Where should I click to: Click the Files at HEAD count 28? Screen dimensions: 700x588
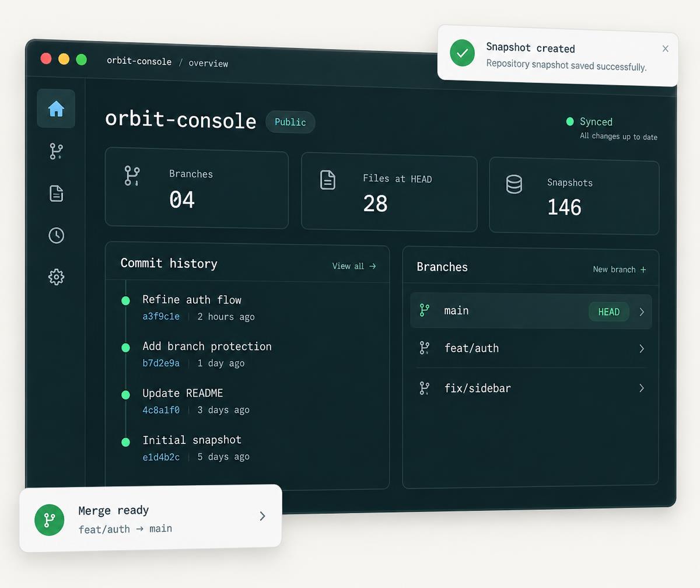375,204
